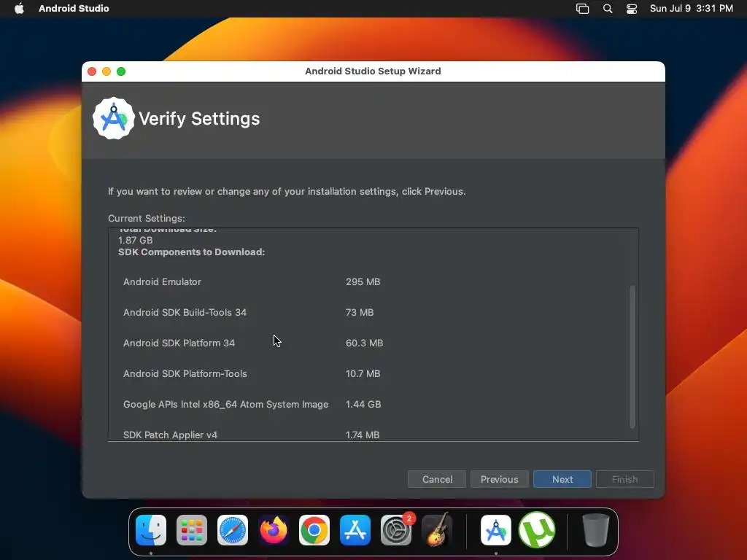747x560 pixels.
Task: Click the 10.7 MB size value
Action: (363, 374)
